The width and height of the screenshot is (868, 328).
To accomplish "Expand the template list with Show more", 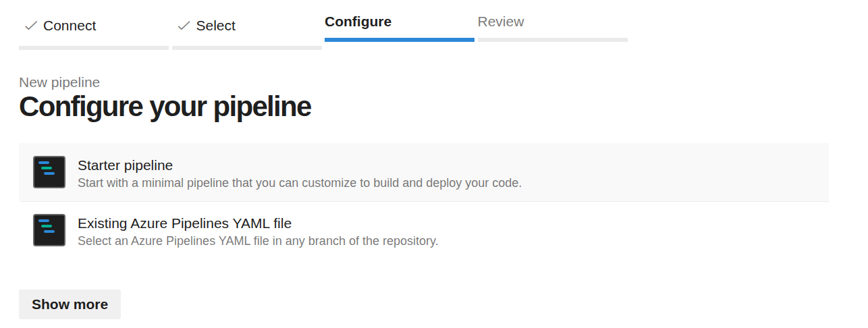I will (x=70, y=304).
